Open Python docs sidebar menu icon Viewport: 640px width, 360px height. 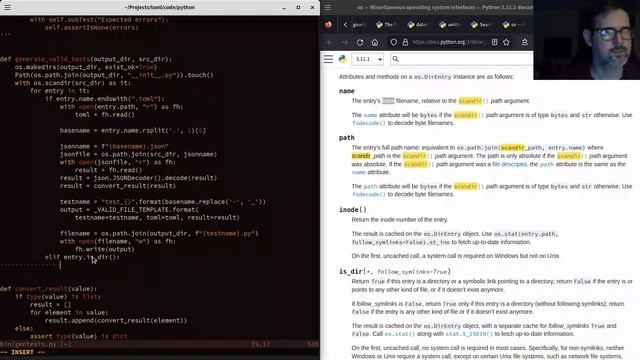click(329, 59)
